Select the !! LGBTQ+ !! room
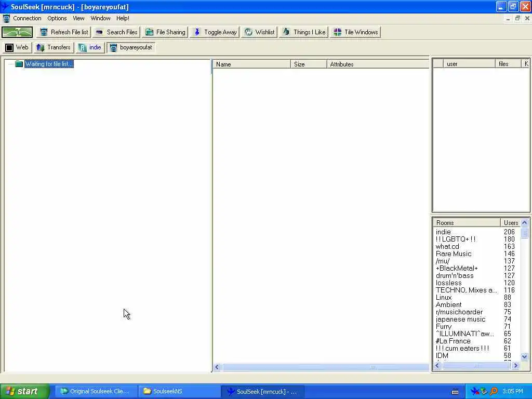Image resolution: width=532 pixels, height=399 pixels. click(476, 239)
